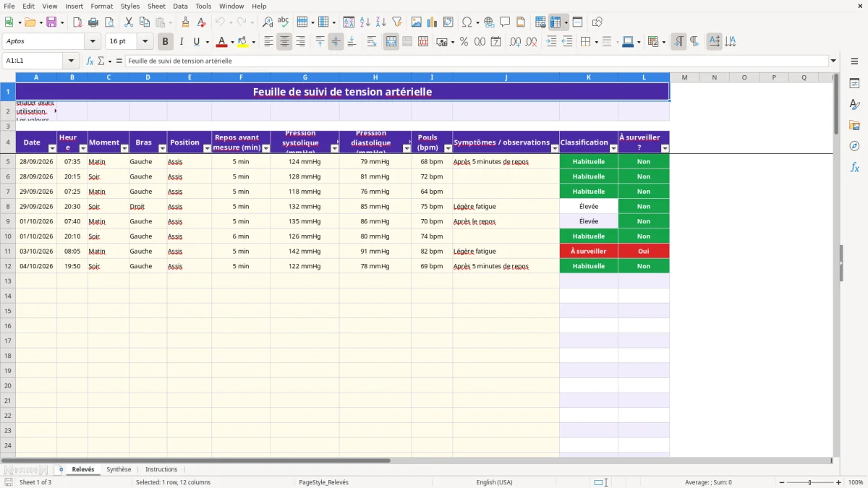
Task: Click the Merge and Center Cells icon
Action: coord(391,42)
